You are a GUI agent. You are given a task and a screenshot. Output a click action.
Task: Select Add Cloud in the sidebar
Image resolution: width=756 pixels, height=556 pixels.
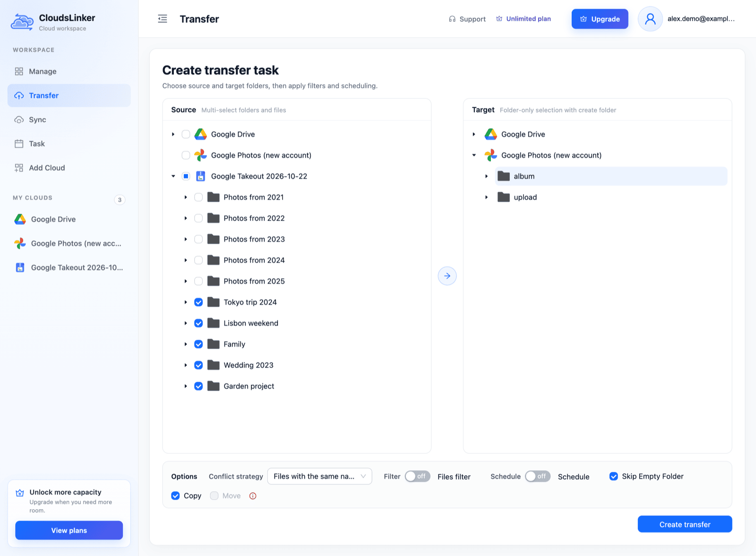pyautogui.click(x=69, y=168)
